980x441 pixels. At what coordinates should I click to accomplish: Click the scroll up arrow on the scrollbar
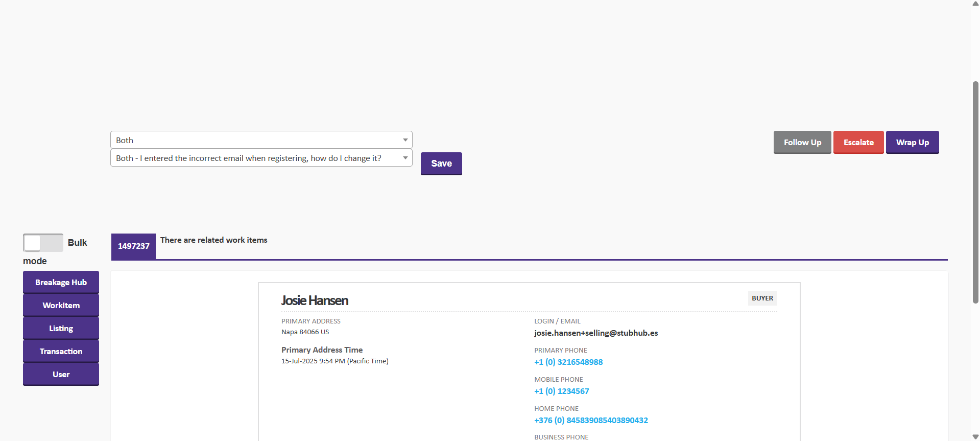click(x=975, y=4)
